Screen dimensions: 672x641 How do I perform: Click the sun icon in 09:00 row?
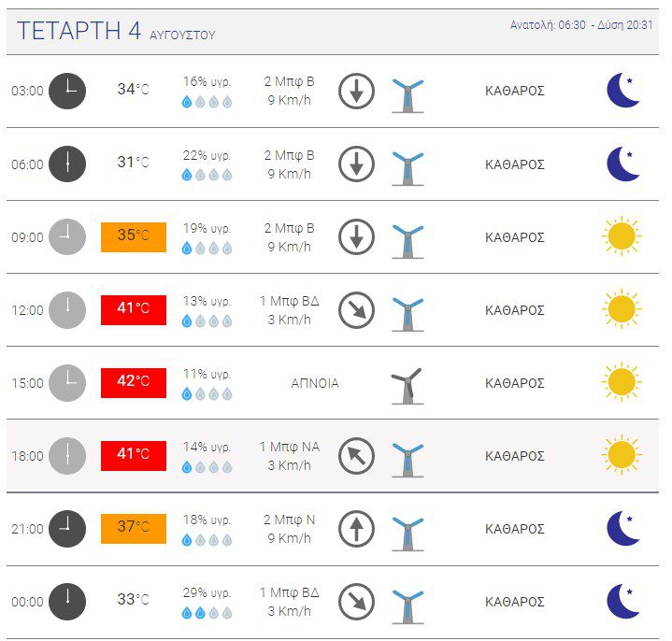tap(622, 236)
